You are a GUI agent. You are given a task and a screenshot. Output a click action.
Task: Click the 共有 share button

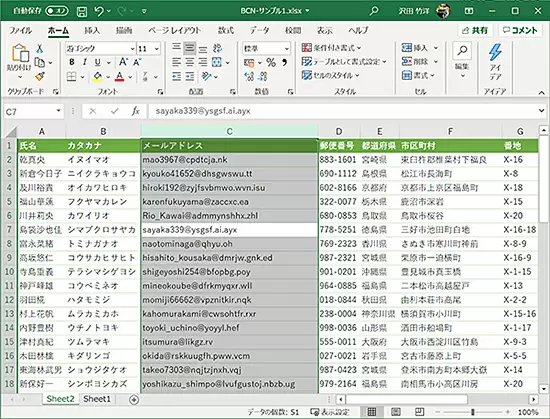(x=475, y=31)
